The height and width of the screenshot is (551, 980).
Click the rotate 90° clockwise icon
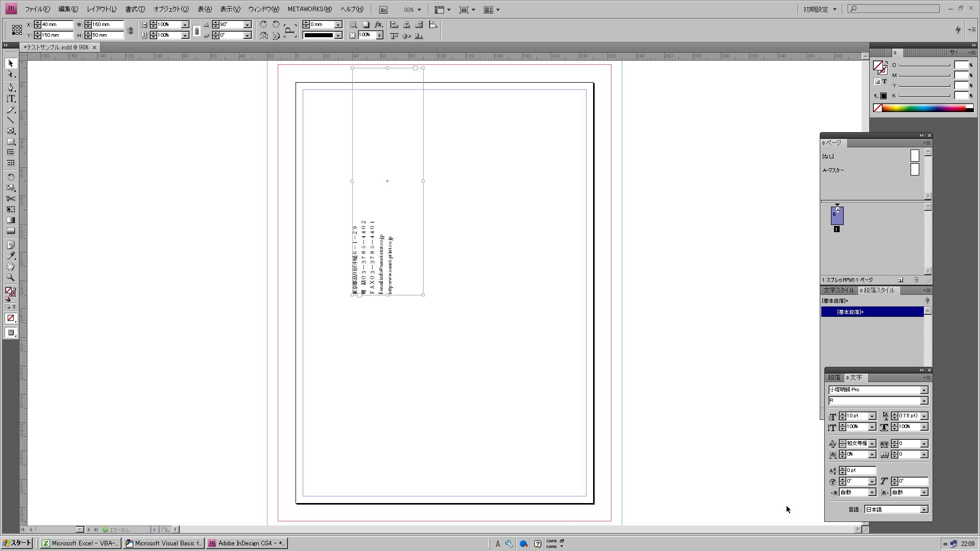(x=263, y=24)
